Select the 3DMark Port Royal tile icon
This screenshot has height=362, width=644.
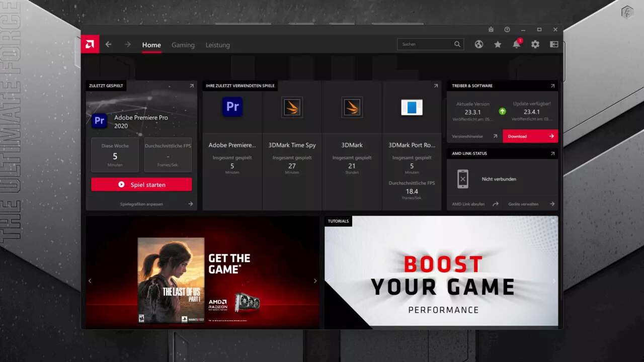click(x=412, y=107)
